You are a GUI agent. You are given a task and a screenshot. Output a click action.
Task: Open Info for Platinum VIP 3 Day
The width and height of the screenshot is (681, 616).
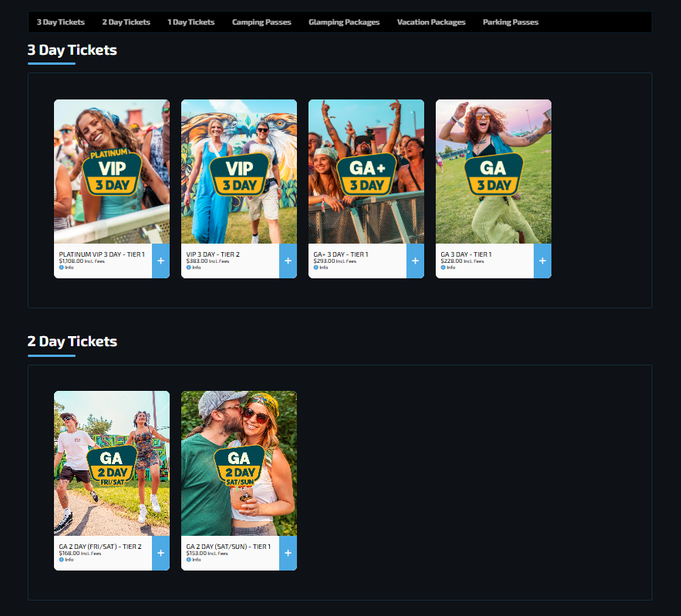click(x=66, y=268)
